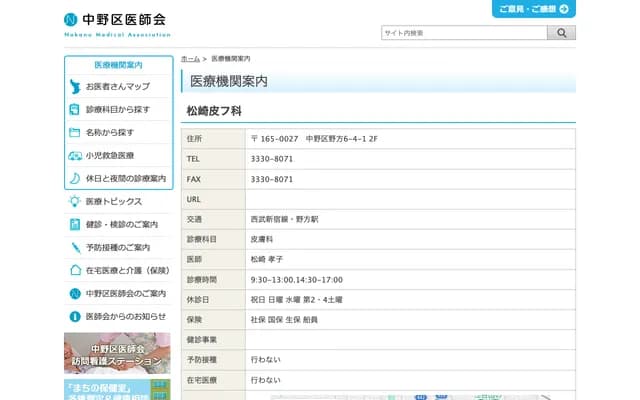Click the folder icon beside 名称から探す
This screenshot has height=400, width=640.
point(75,132)
